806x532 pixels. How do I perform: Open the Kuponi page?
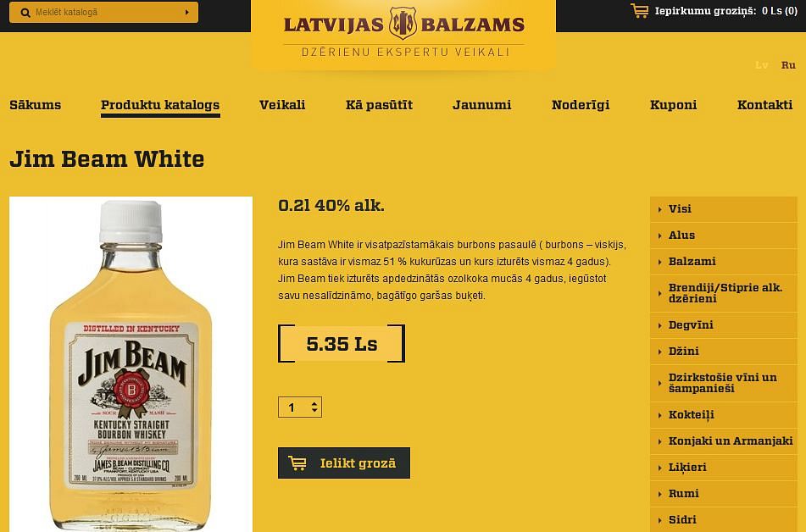(x=674, y=105)
